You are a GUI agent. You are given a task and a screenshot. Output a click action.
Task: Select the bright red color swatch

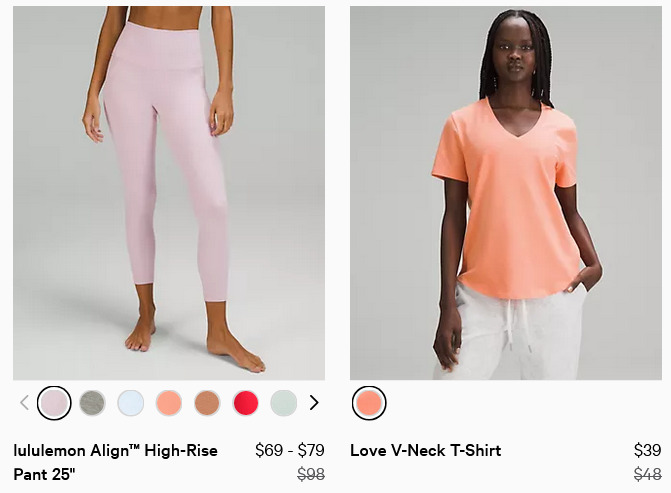click(x=246, y=403)
